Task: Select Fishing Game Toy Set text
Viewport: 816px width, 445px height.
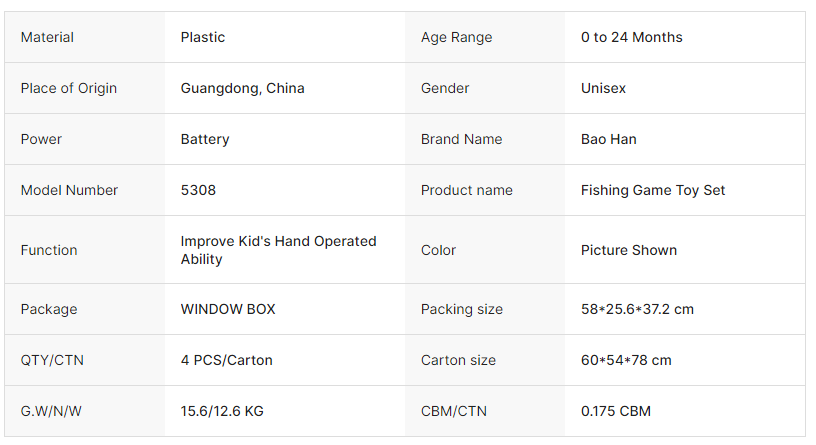Action: [653, 190]
